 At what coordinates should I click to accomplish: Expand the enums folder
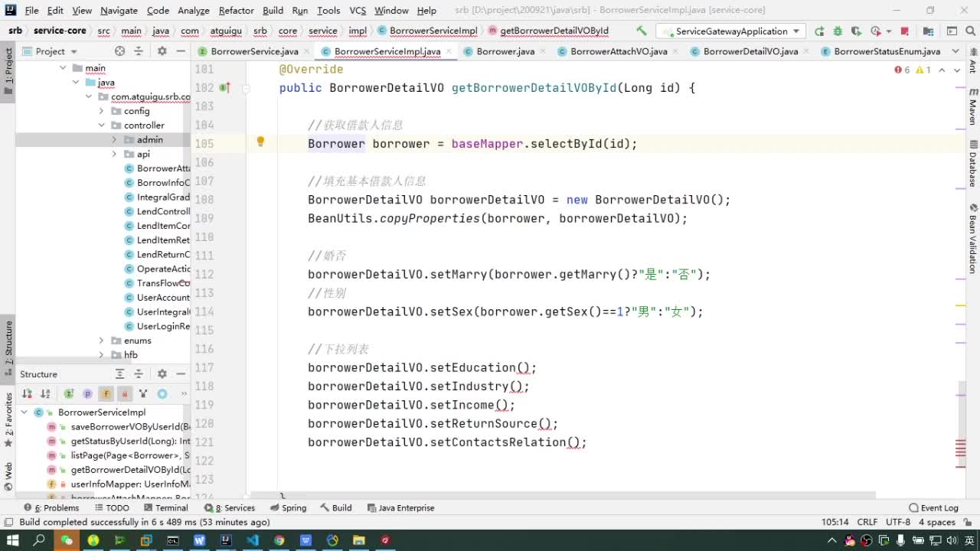click(x=101, y=341)
